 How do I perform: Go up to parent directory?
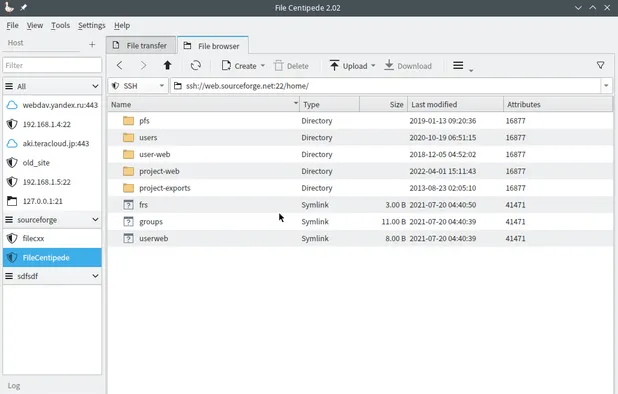[x=168, y=65]
